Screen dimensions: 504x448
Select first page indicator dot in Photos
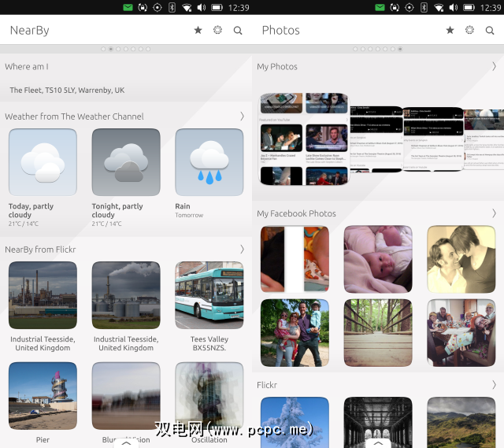tap(355, 49)
